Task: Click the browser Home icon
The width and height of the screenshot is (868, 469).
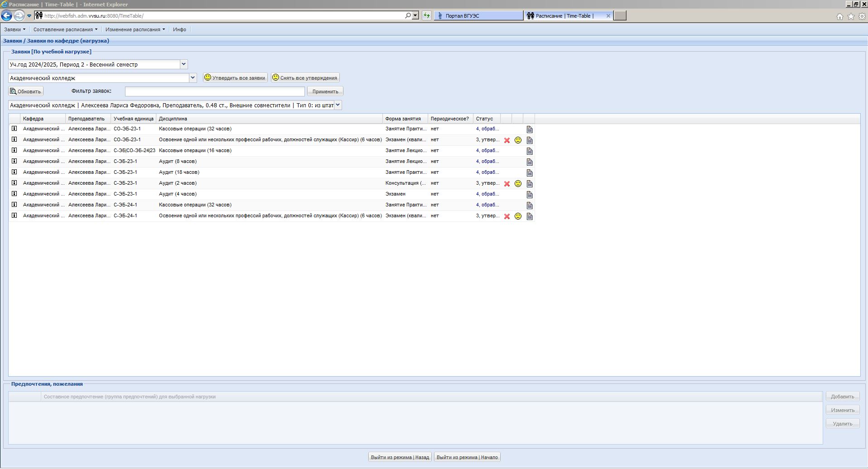Action: (x=839, y=16)
